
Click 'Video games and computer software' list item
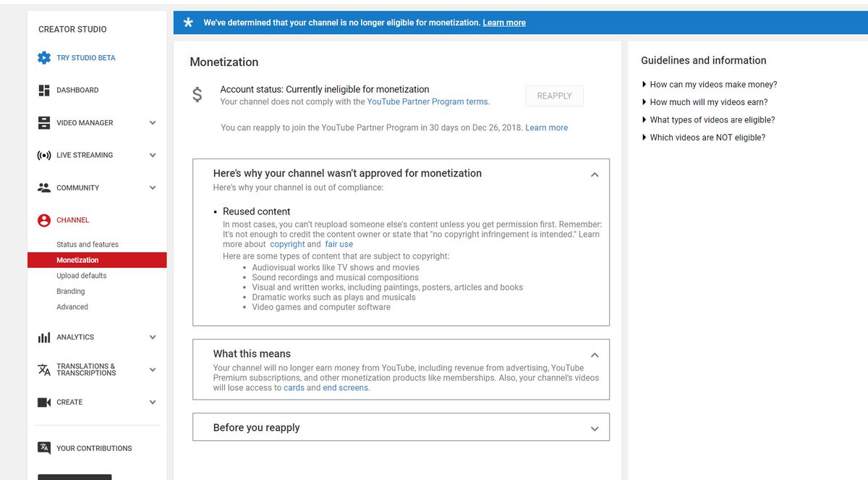pyautogui.click(x=321, y=307)
